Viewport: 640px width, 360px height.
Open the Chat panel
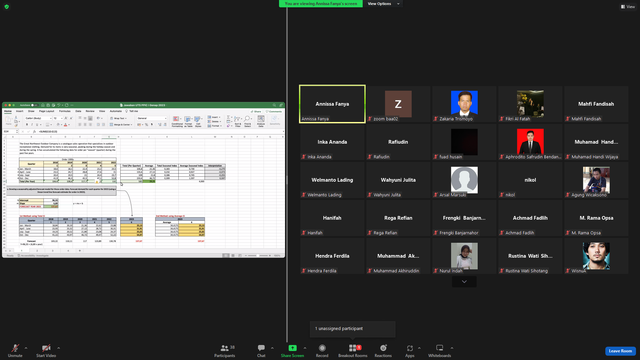[261, 350]
